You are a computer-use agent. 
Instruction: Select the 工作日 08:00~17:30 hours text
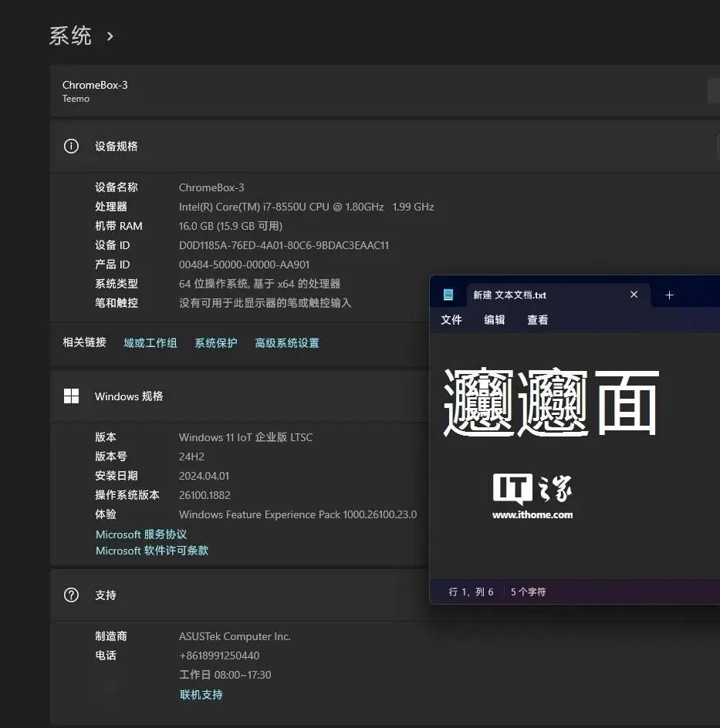[x=225, y=675]
